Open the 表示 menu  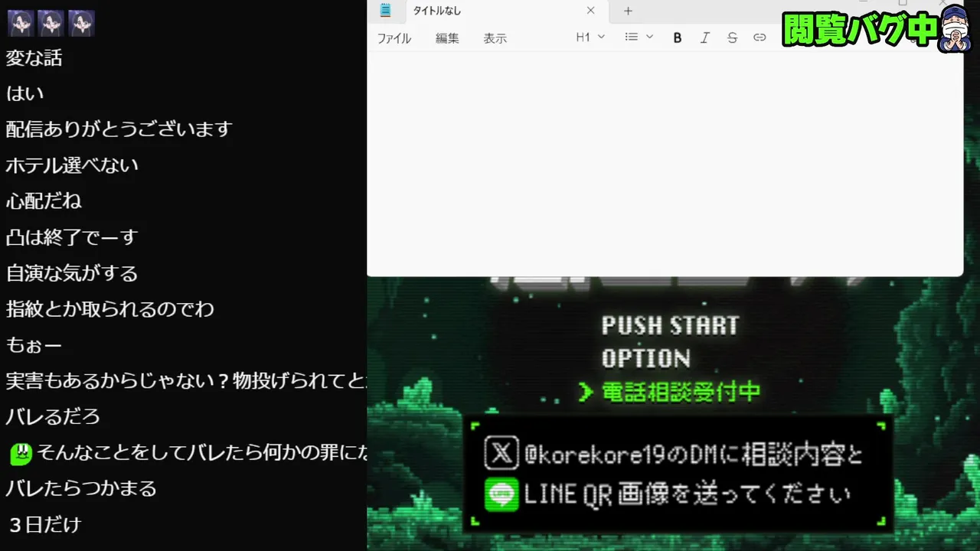(x=495, y=38)
